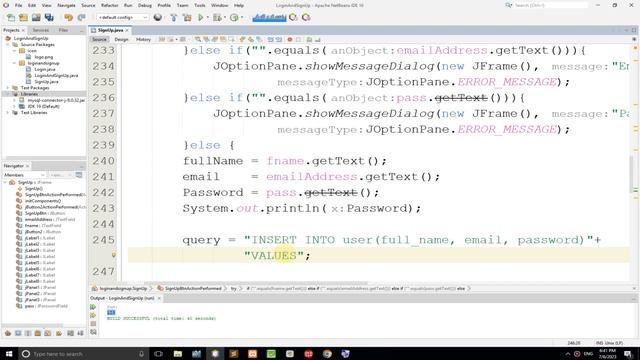Switch to the Files tab

63,30
